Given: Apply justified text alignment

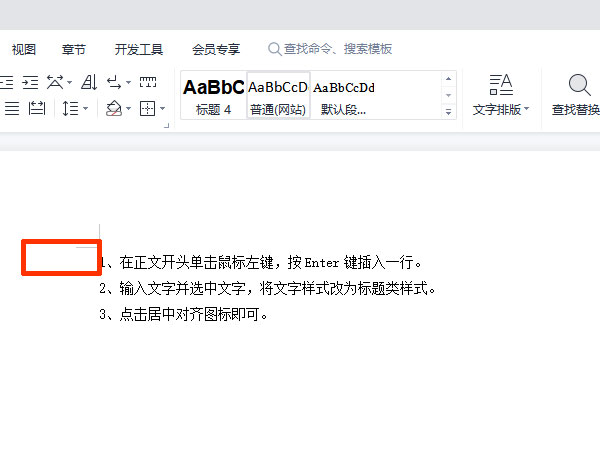Looking at the screenshot, I should click(11, 108).
